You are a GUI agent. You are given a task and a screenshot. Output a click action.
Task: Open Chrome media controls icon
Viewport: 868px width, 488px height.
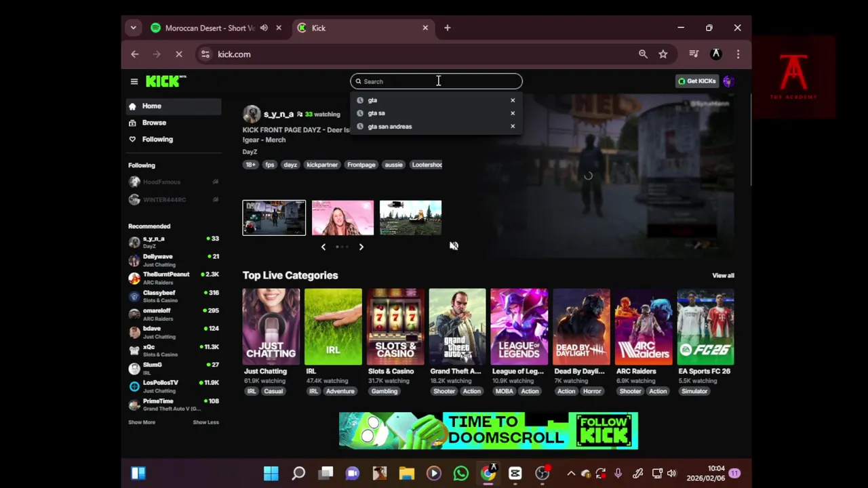click(694, 54)
